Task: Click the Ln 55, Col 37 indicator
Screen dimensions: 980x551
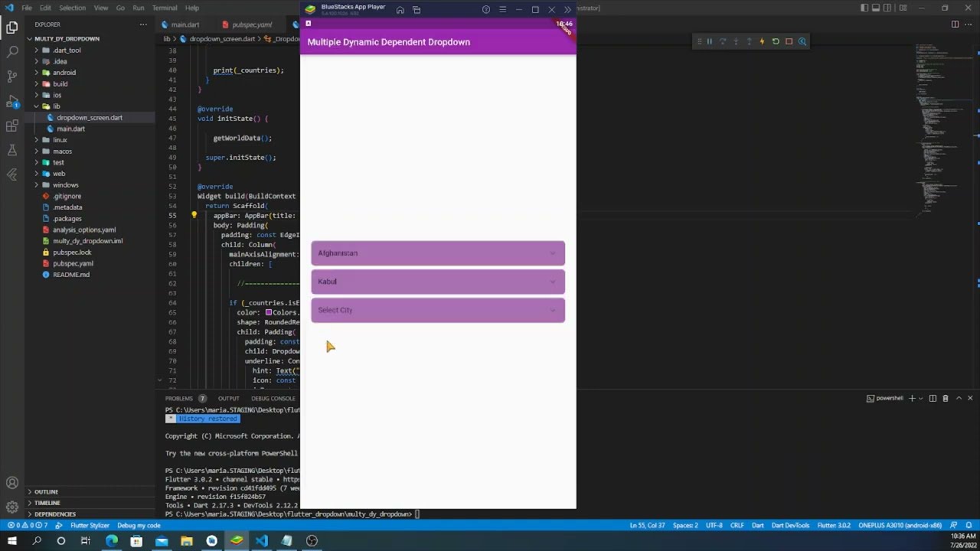Action: [647, 526]
